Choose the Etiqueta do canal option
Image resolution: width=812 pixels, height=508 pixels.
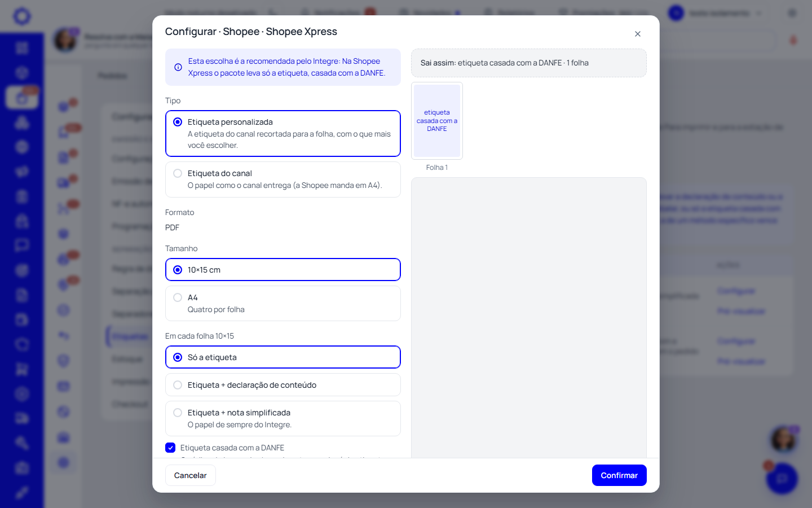pos(283,179)
